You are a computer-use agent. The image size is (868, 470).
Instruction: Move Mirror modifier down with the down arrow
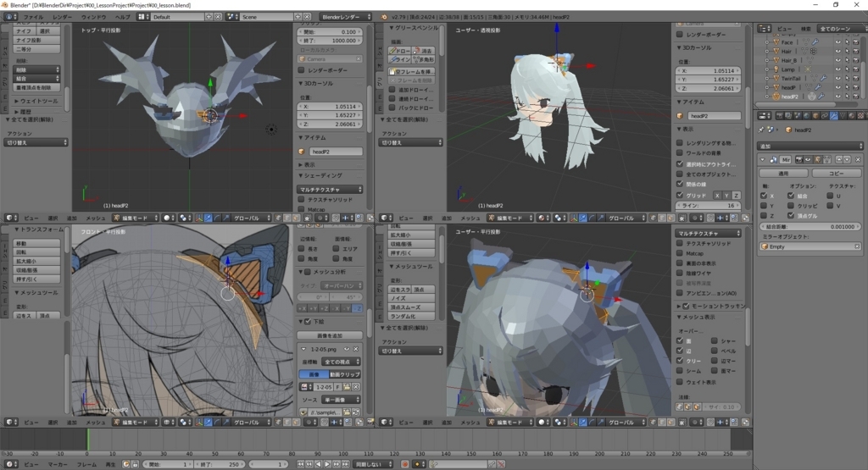847,159
